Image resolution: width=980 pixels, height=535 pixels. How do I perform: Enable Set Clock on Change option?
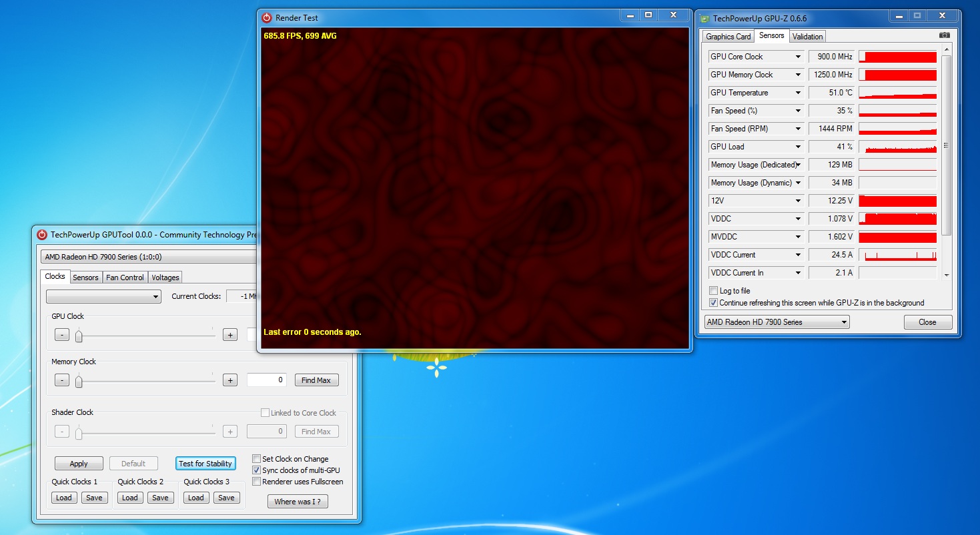256,459
